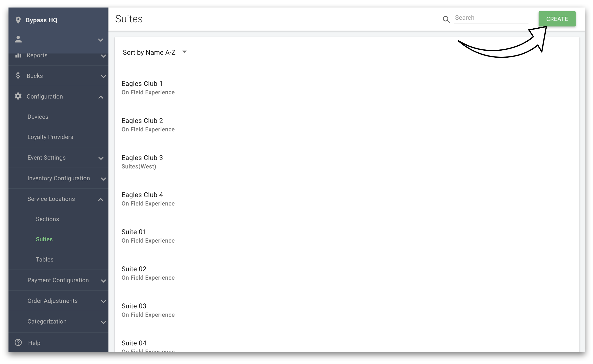Click the Sections tree item
Viewport: 593px width, 364px height.
coord(48,219)
